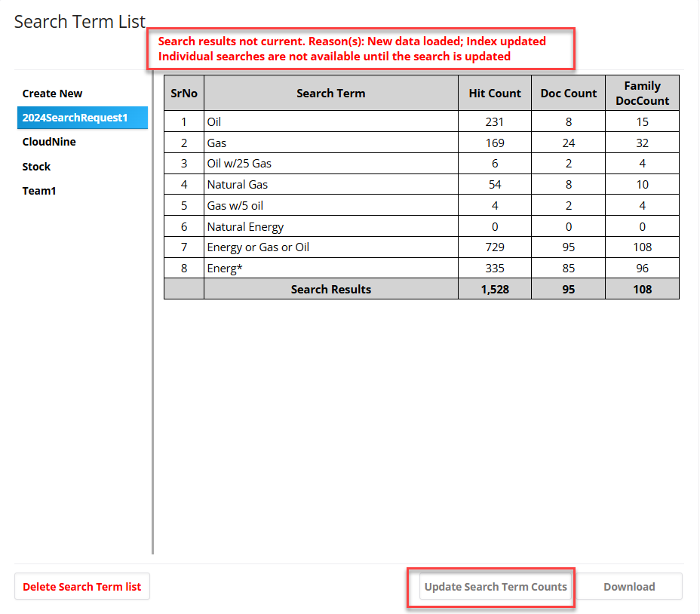Click the Search Results totals row
This screenshot has width=700, height=614.
330,289
